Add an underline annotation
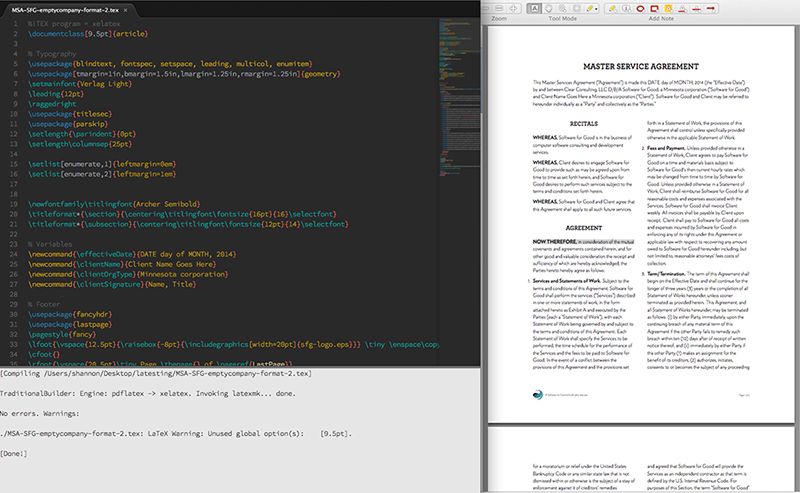Viewport: 800px width, 493px height. click(682, 8)
